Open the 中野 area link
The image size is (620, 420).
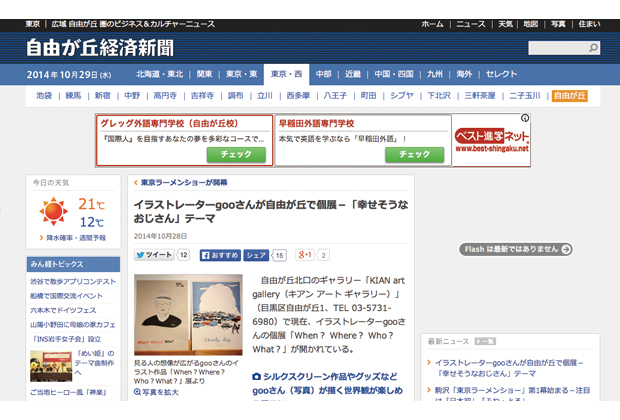tap(132, 96)
